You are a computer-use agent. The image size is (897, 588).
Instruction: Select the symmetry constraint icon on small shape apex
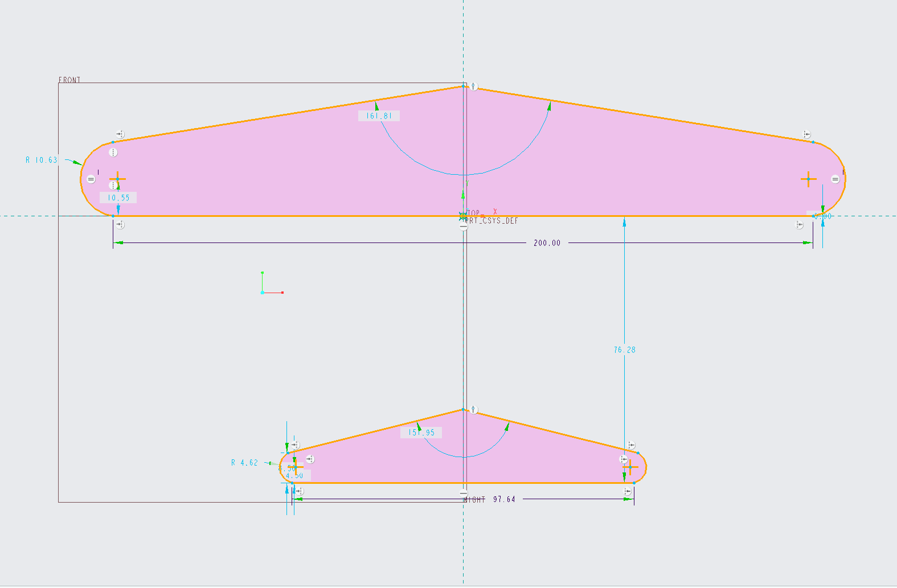click(473, 410)
